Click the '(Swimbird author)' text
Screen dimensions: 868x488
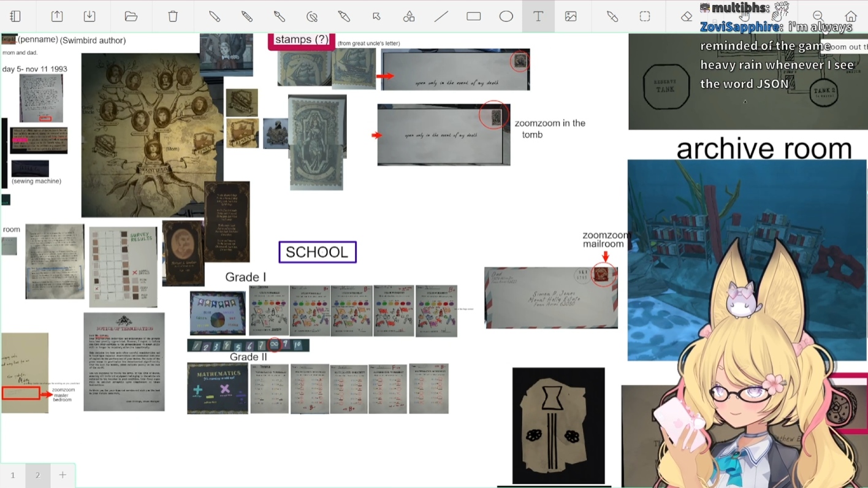click(93, 40)
